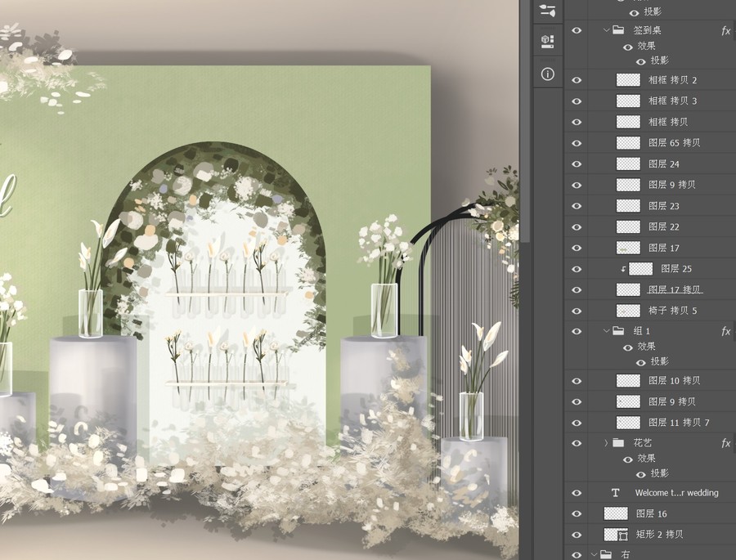
Task: Select the layer named 图层 65 拷贝
Action: click(x=675, y=143)
